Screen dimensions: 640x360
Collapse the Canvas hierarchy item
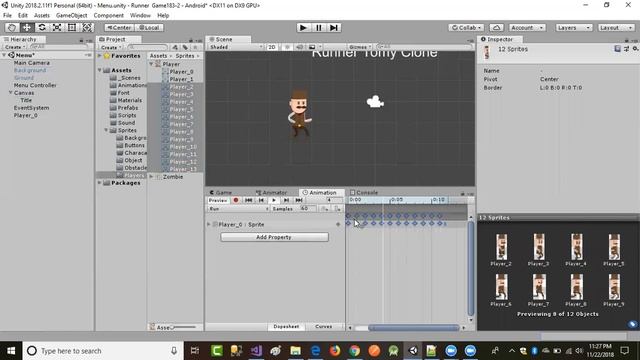10,93
